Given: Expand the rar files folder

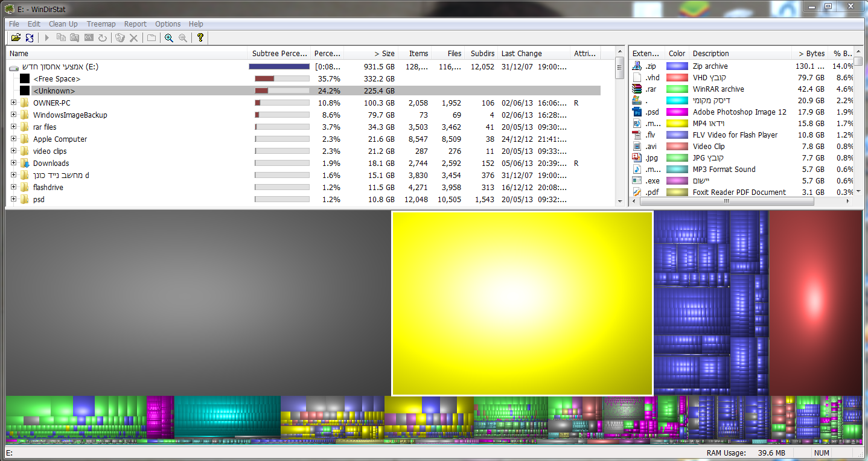Looking at the screenshot, I should (13, 127).
